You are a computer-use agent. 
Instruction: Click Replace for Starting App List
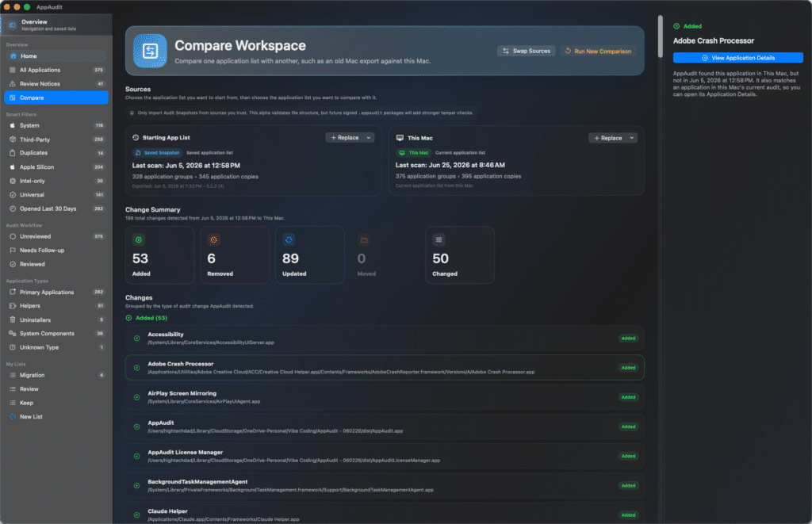(x=344, y=138)
